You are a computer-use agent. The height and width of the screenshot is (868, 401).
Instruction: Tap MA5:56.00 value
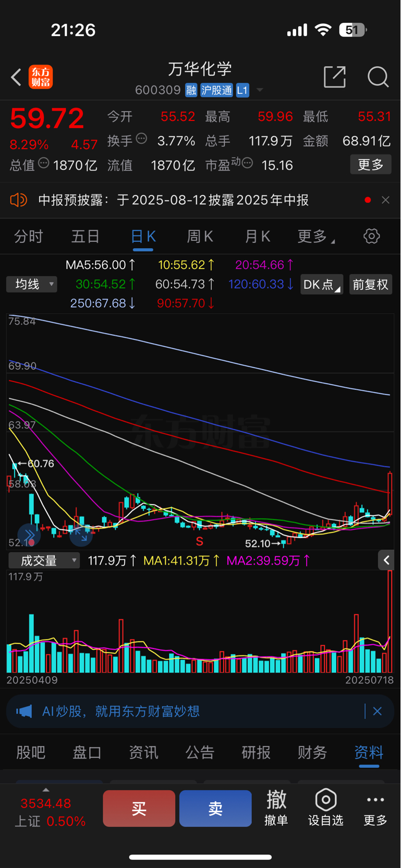click(101, 265)
